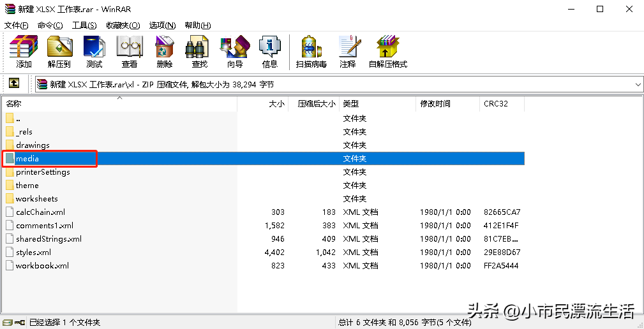Select the styles.xml file icon
This screenshot has height=329, width=644.
pyautogui.click(x=10, y=252)
